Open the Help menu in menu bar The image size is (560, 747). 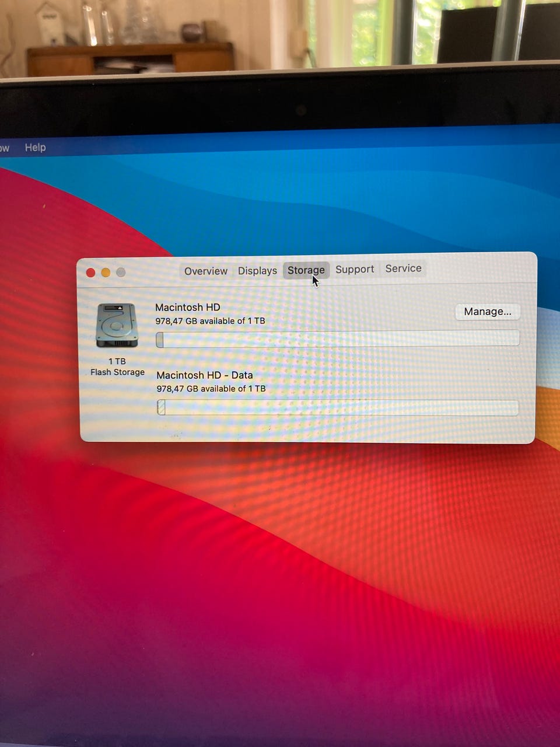(35, 148)
